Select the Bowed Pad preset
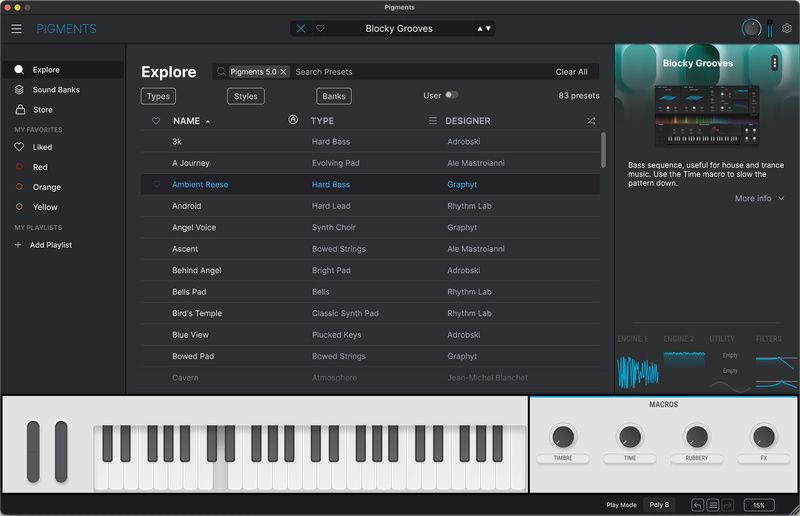Viewport: 800px width, 516px height. (370, 356)
